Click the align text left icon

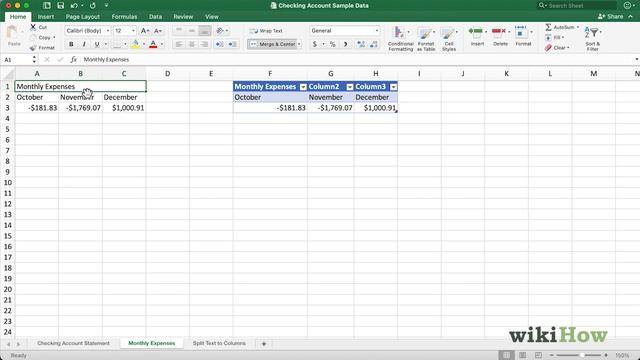coord(179,44)
